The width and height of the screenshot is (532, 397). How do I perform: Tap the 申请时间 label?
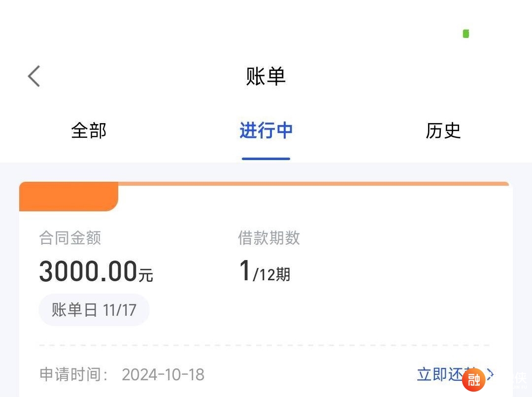[x=73, y=375]
